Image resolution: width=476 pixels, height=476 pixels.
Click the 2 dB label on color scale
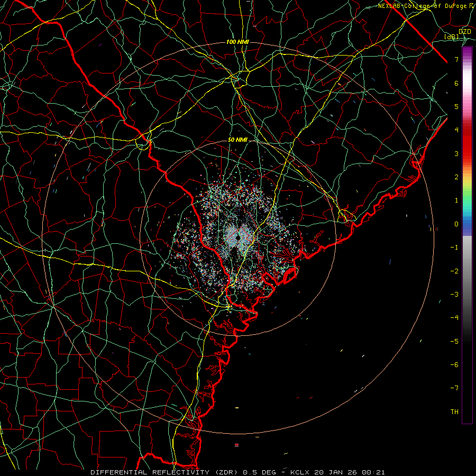point(456,177)
